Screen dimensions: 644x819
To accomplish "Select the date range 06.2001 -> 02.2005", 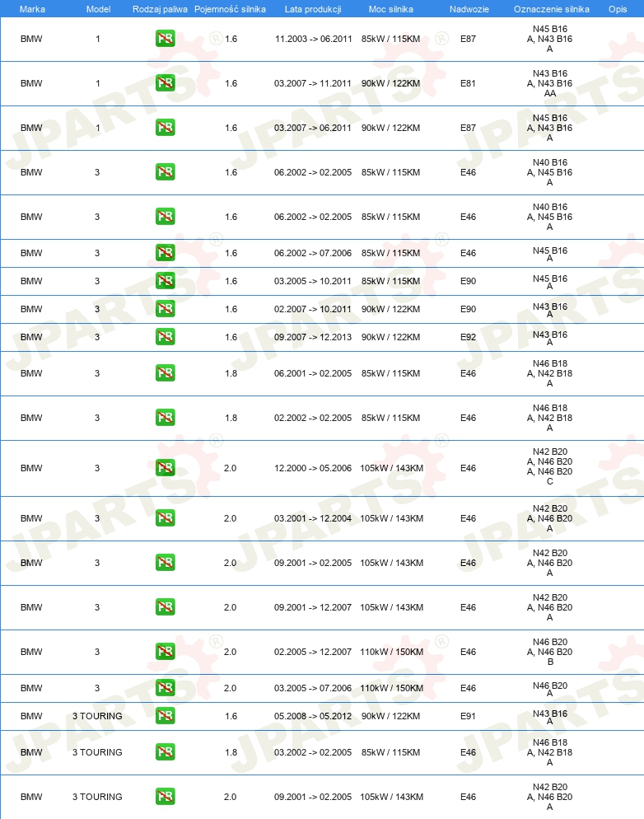I will tap(313, 373).
